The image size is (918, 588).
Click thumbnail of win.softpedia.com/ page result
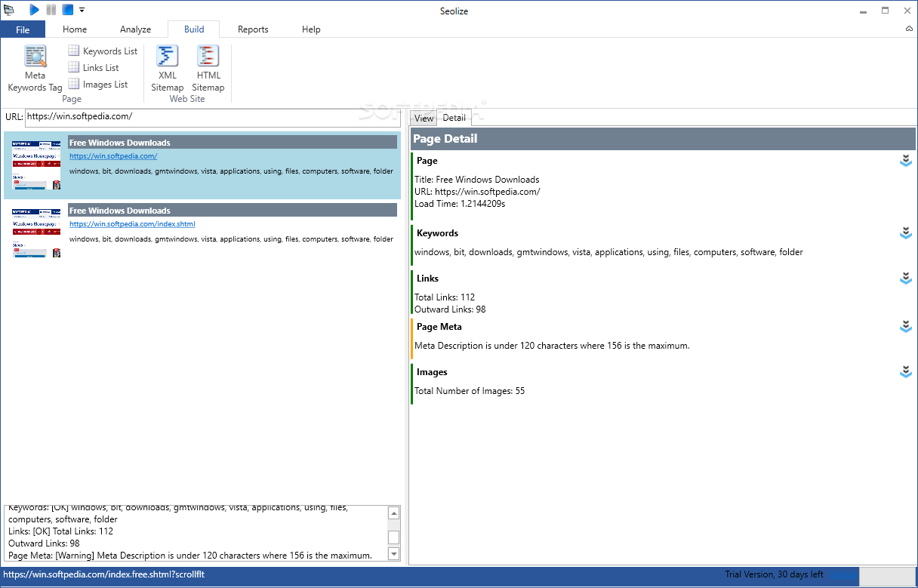(x=36, y=164)
